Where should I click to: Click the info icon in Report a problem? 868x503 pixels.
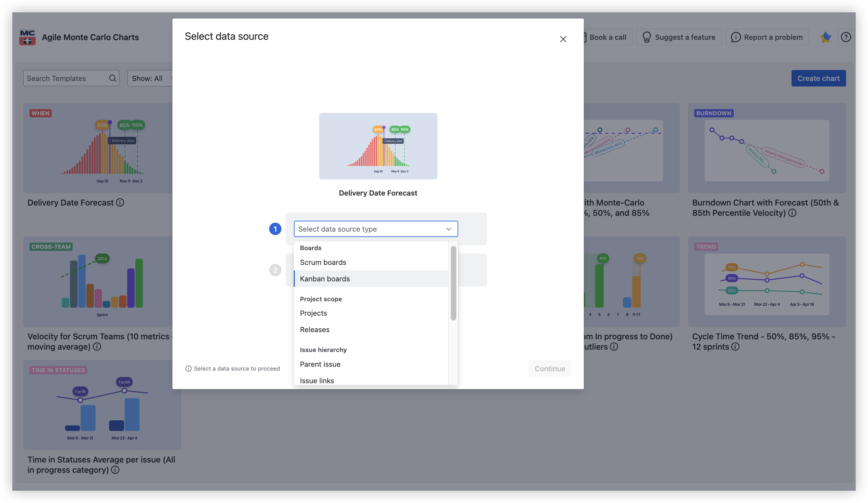[735, 37]
